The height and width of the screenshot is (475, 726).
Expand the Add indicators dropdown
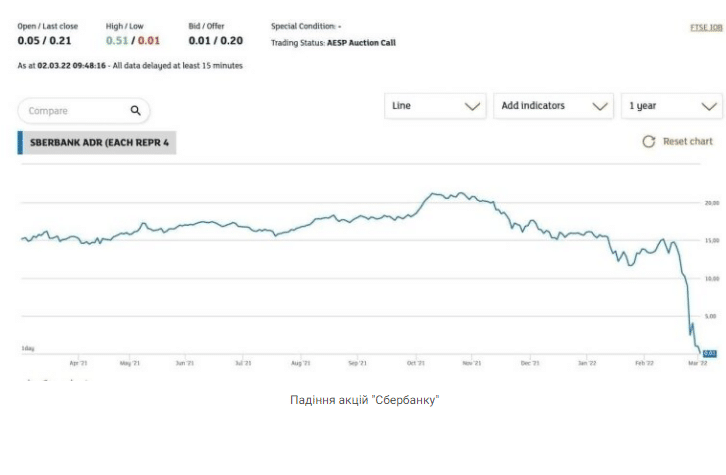[x=552, y=106]
